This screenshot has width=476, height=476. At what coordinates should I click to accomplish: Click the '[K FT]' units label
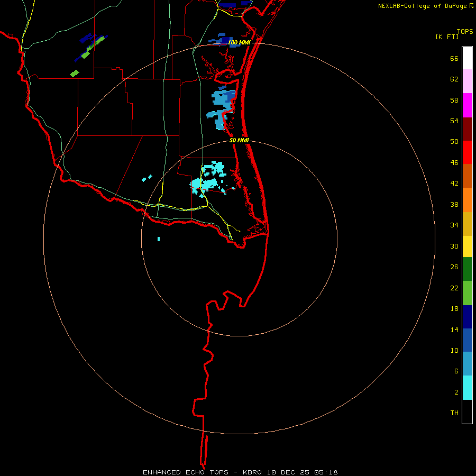pyautogui.click(x=447, y=37)
